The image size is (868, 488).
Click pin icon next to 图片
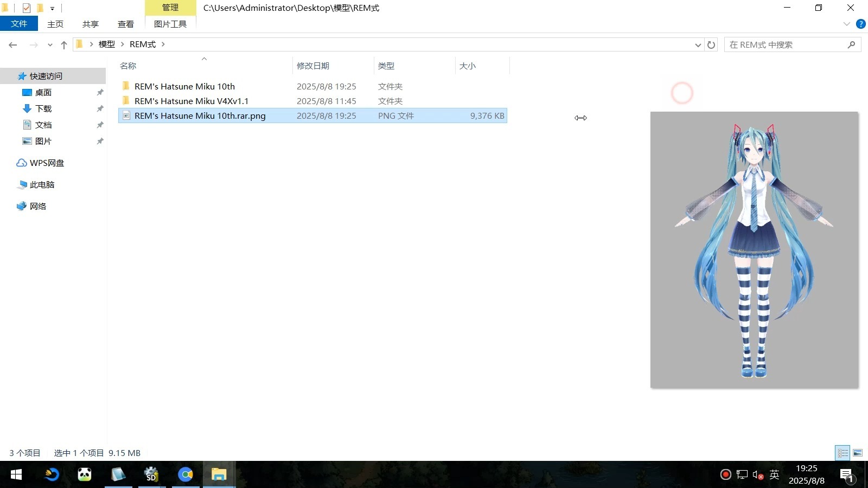tap(100, 141)
